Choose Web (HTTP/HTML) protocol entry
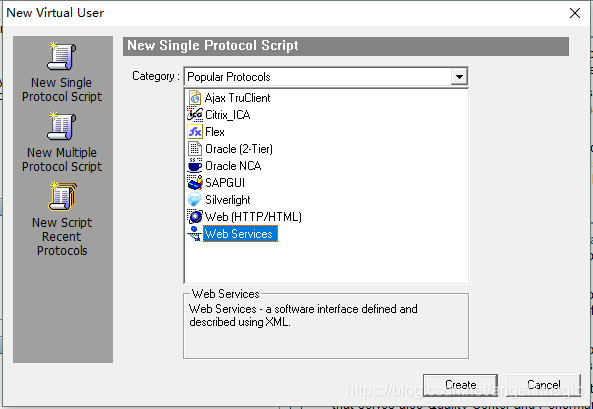The height and width of the screenshot is (409, 593). click(x=253, y=217)
